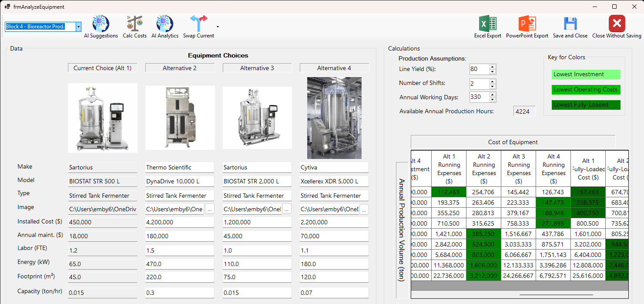Click the Thermo Scientific DynaDrive bioreactor image
The height and width of the screenshot is (304, 644).
[x=180, y=118]
